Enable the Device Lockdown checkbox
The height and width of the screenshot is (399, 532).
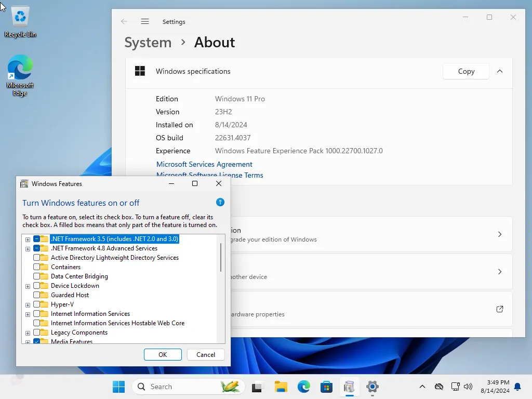(x=37, y=286)
